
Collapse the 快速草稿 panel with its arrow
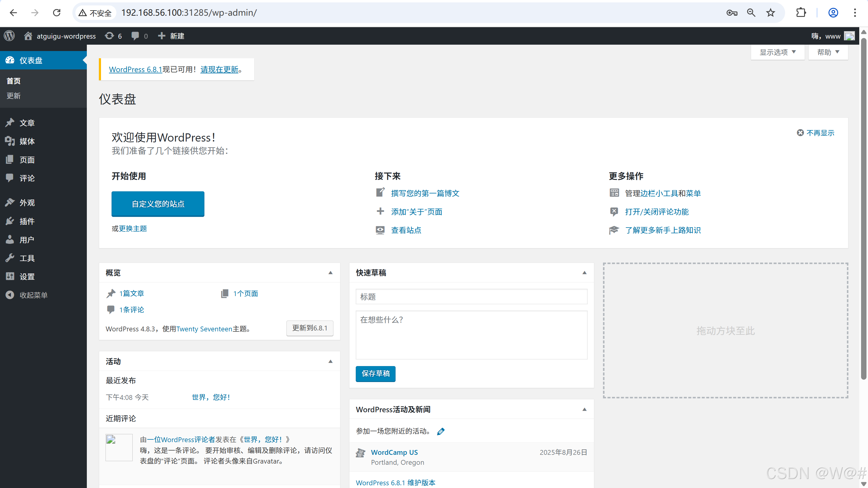585,273
